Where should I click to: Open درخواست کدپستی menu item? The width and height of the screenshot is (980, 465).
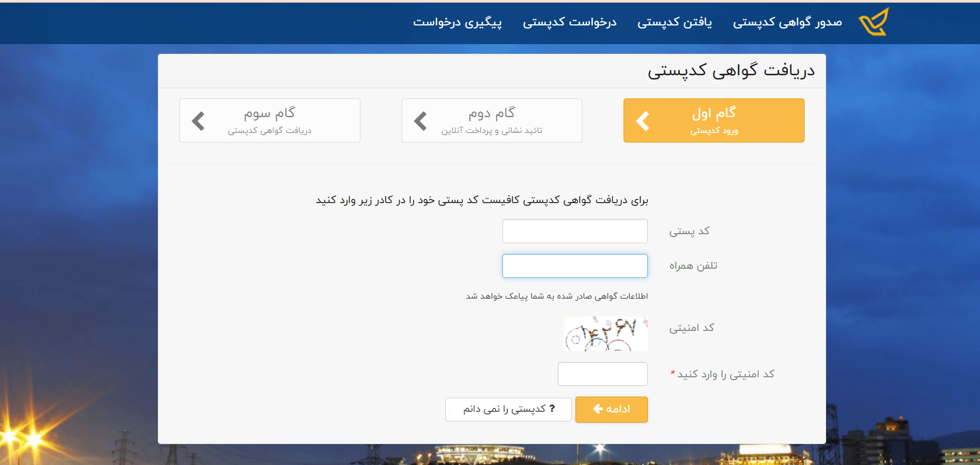click(x=569, y=22)
